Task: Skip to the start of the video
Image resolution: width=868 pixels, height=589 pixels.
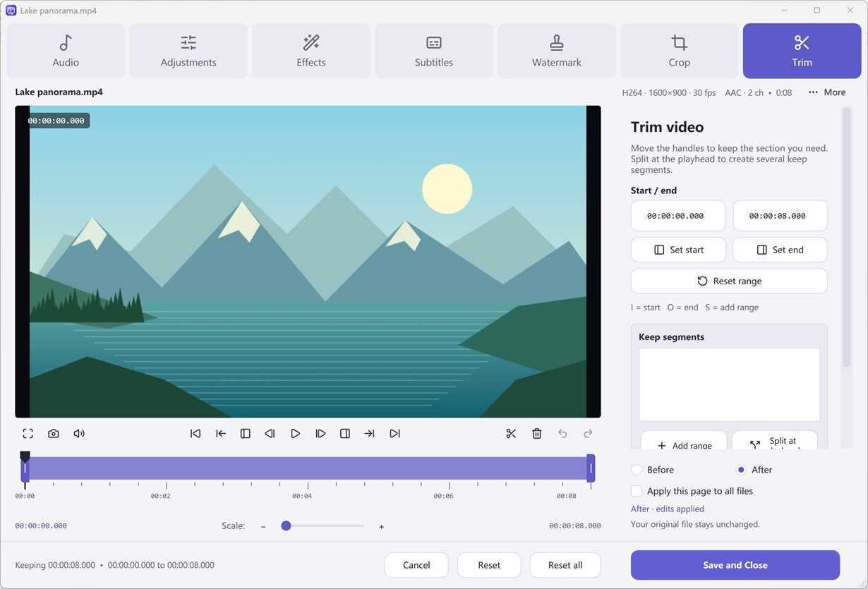Action: point(195,434)
